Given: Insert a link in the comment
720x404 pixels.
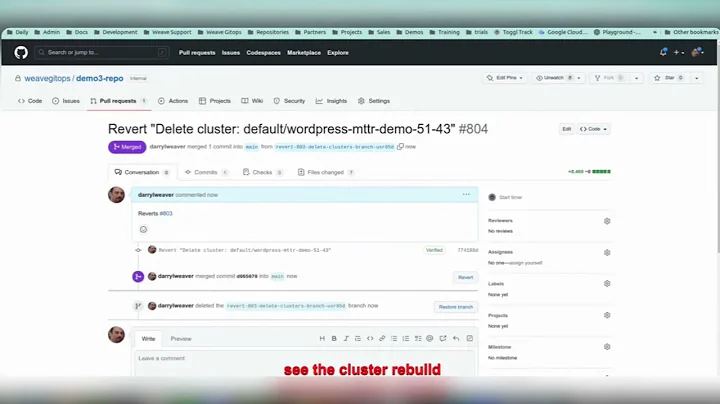Looking at the screenshot, I should pyautogui.click(x=382, y=338).
